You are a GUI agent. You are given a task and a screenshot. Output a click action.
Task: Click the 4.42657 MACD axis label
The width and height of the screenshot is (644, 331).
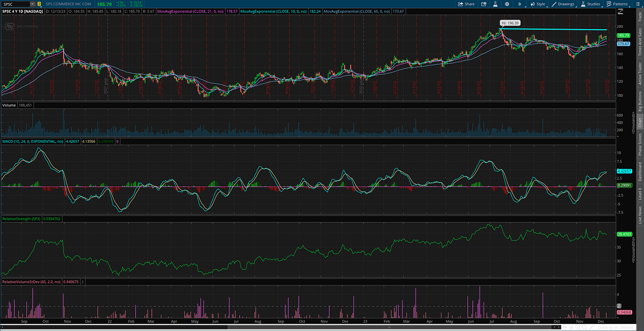point(624,171)
